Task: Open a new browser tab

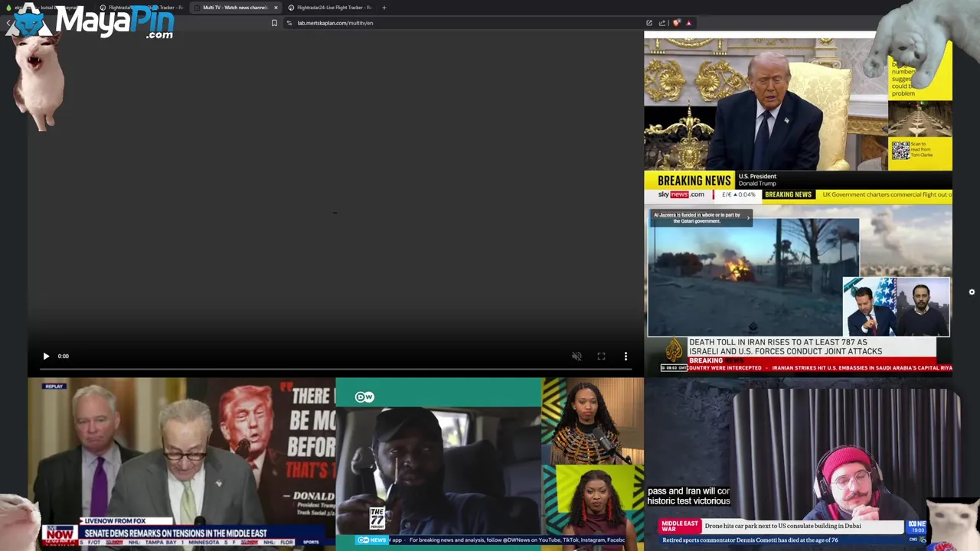Action: (x=384, y=8)
